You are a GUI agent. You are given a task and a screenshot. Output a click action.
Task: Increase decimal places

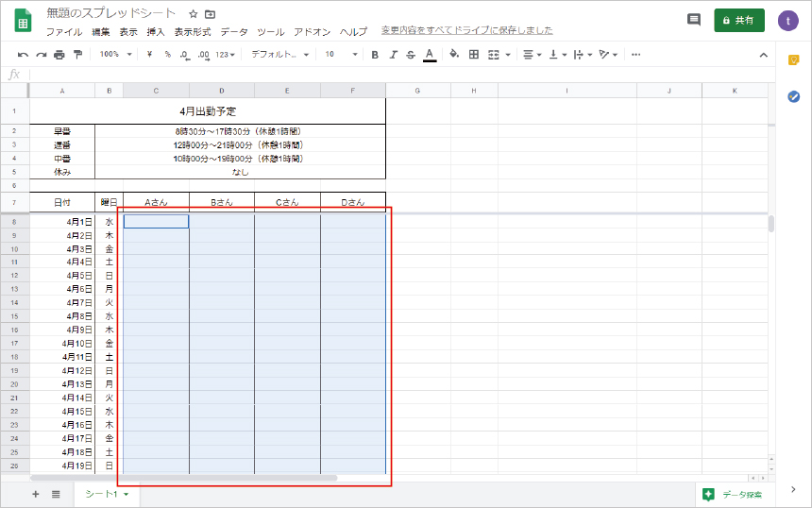pyautogui.click(x=204, y=55)
